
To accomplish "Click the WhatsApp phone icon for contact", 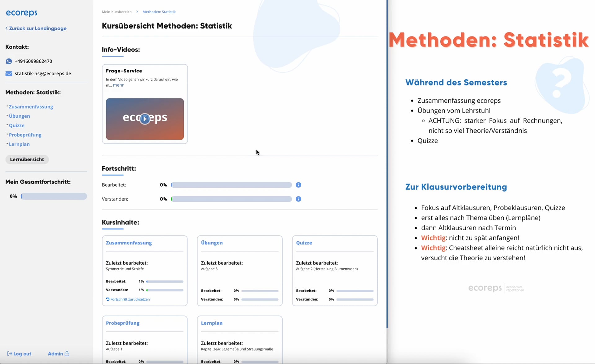I will point(7,61).
